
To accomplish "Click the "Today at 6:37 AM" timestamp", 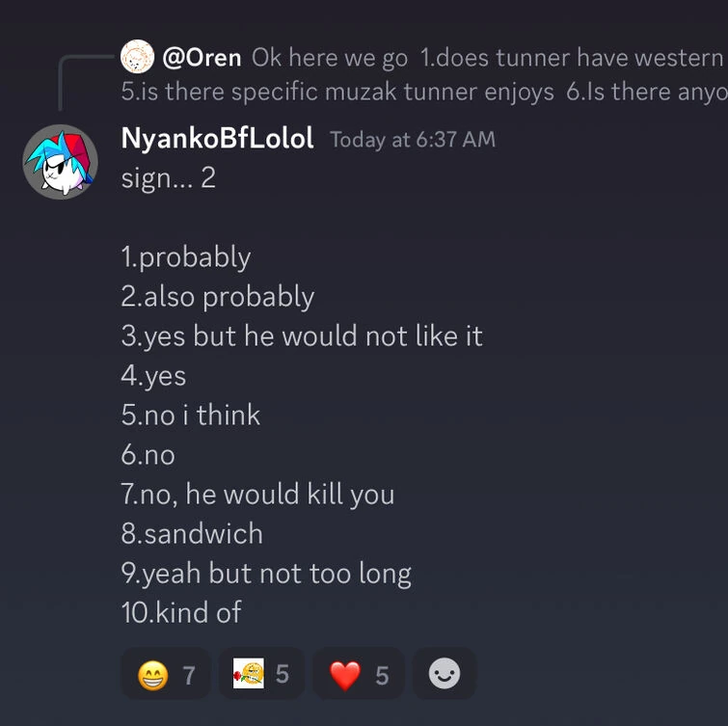I will point(412,140).
